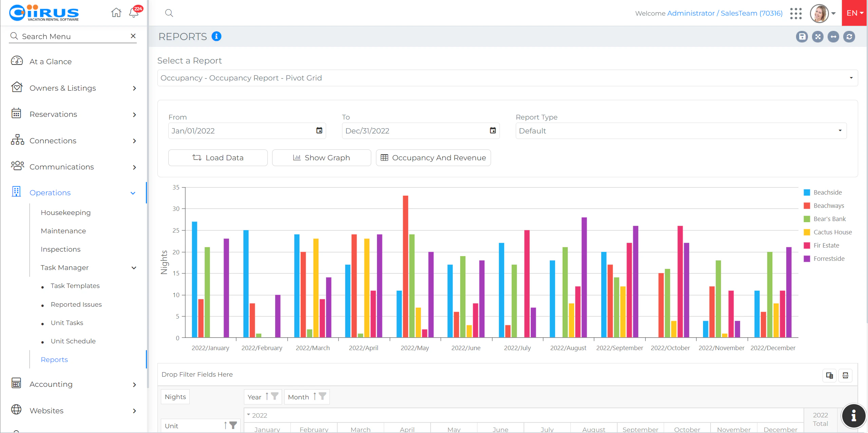Open Housekeeping under Operations
Image resolution: width=868 pixels, height=433 pixels.
click(65, 213)
